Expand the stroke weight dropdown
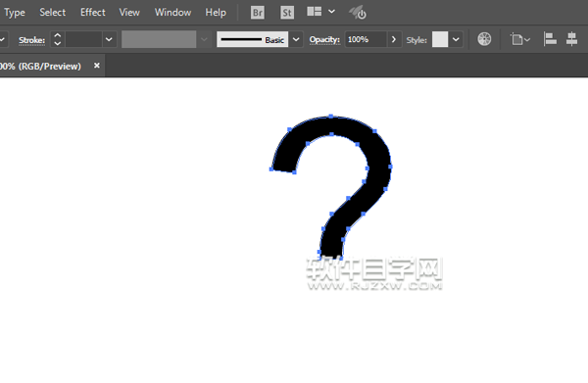588x383 pixels. 109,39
